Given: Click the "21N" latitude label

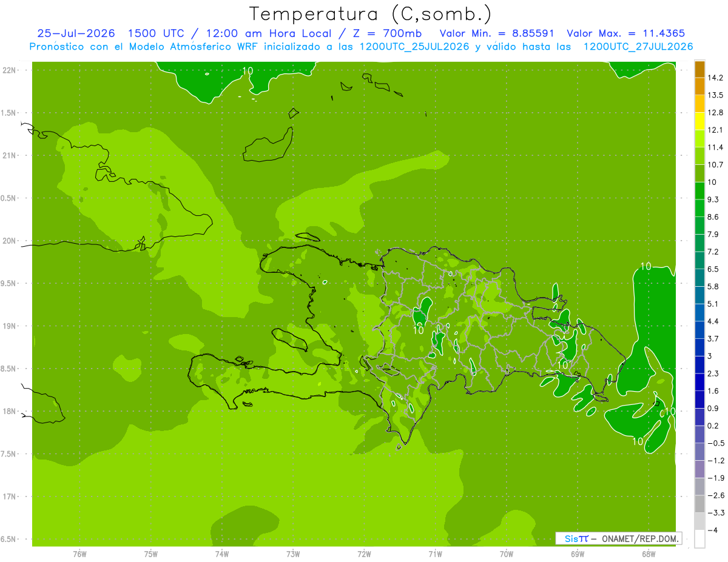Looking at the screenshot, I should coord(10,156).
